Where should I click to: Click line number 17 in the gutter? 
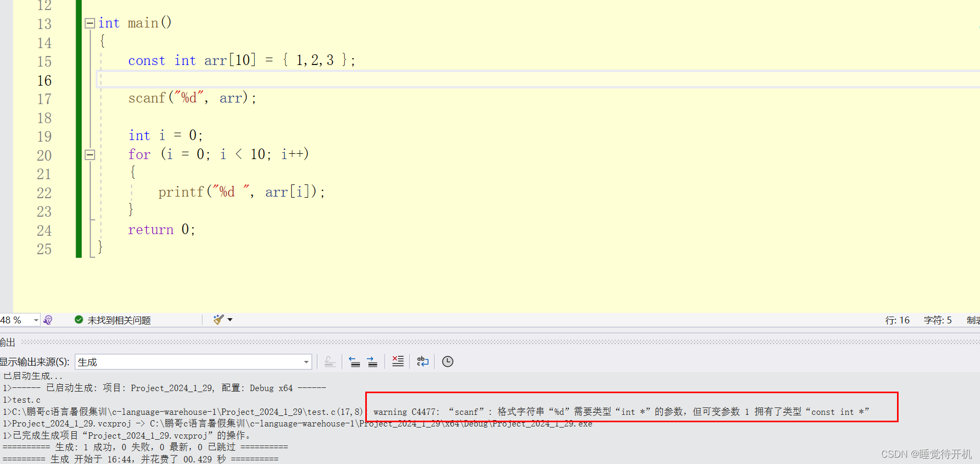pos(44,99)
